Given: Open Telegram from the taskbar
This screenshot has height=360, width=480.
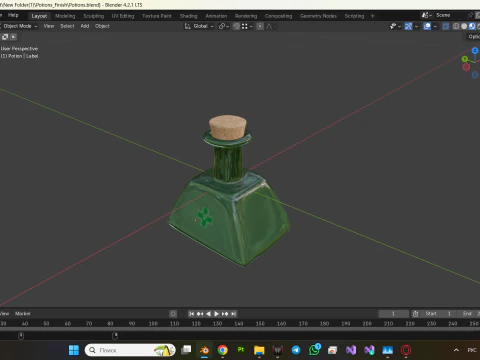Looking at the screenshot, I should click(x=296, y=350).
